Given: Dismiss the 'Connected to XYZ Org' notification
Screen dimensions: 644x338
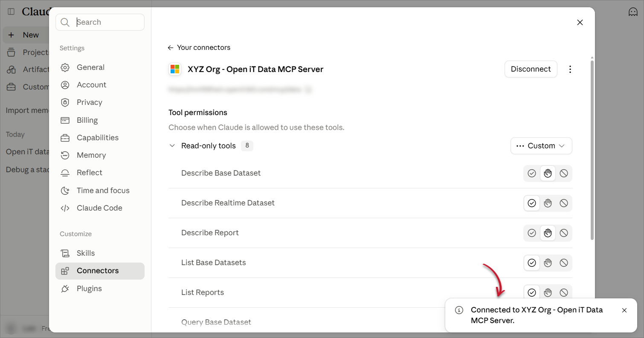Looking at the screenshot, I should coord(624,310).
